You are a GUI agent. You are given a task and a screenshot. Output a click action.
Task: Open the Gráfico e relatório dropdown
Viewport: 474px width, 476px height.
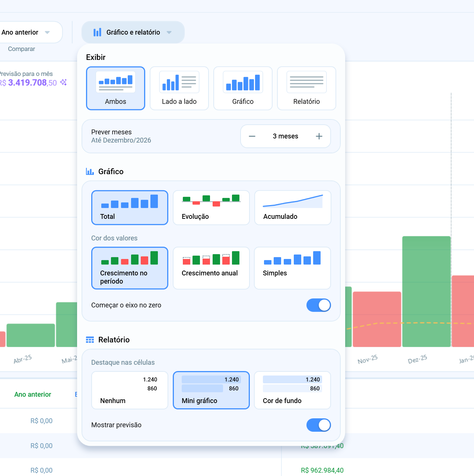point(133,32)
